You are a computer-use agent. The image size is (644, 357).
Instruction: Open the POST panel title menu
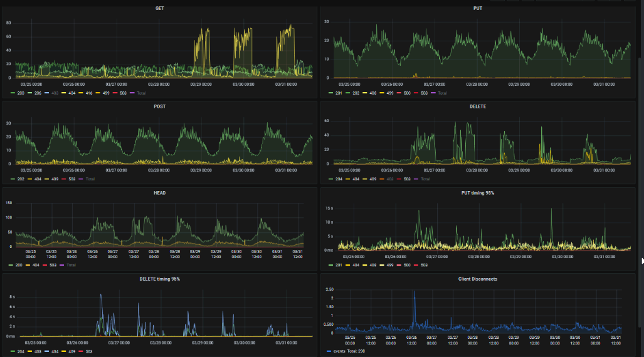point(159,106)
